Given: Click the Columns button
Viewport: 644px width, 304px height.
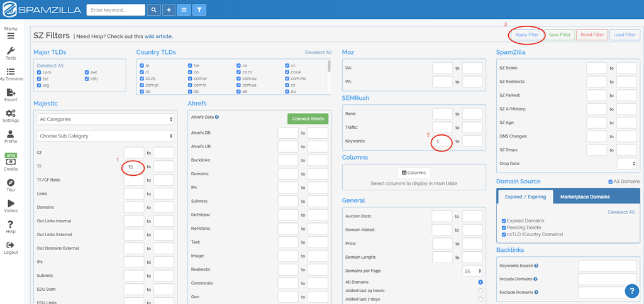Looking at the screenshot, I should pyautogui.click(x=414, y=173).
